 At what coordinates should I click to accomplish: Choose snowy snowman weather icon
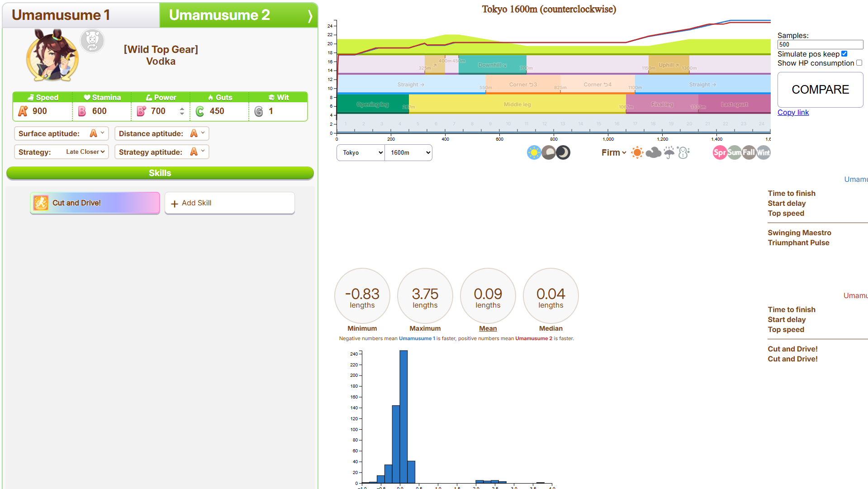(683, 152)
